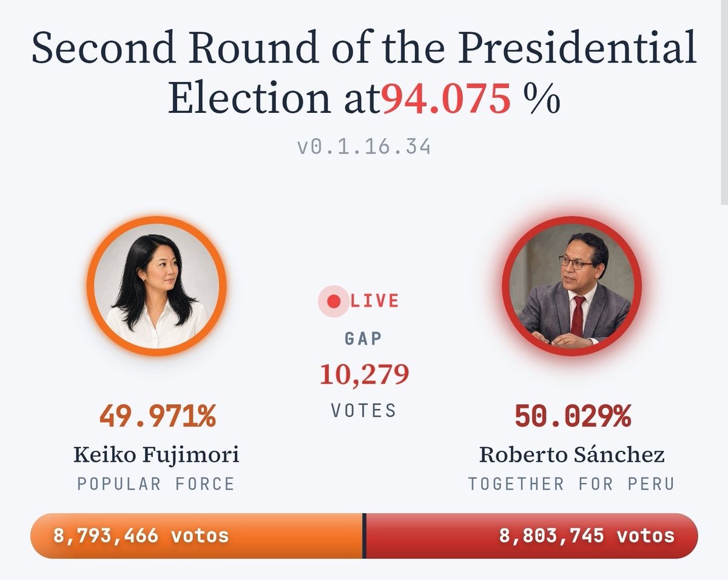Open Keiko Fujimori's portrait photo
The height and width of the screenshot is (580, 728).
tap(157, 286)
